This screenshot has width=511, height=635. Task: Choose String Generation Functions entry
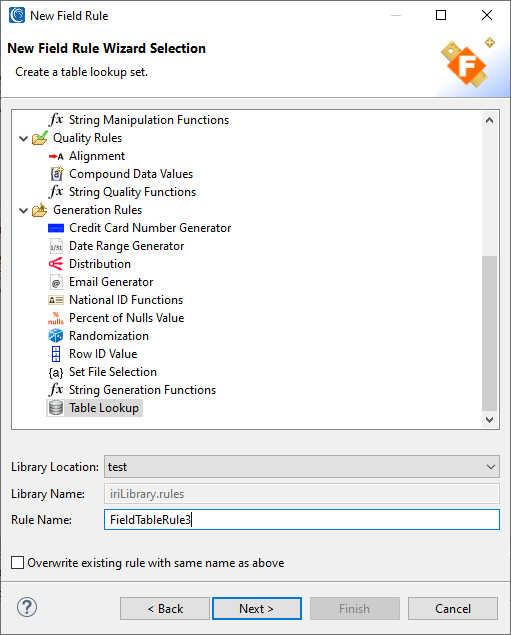tap(142, 390)
